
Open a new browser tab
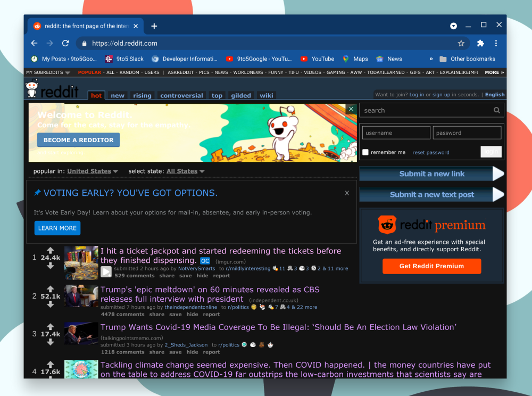154,26
